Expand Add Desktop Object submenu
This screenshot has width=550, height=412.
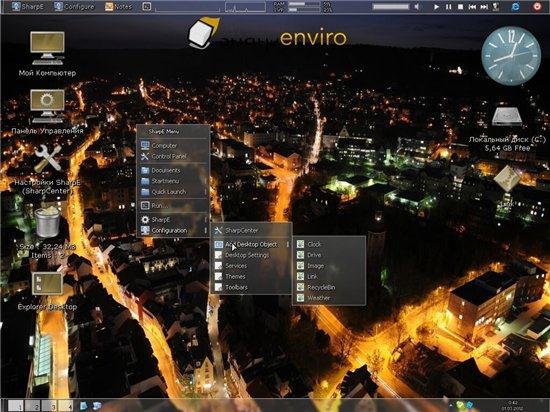(251, 244)
